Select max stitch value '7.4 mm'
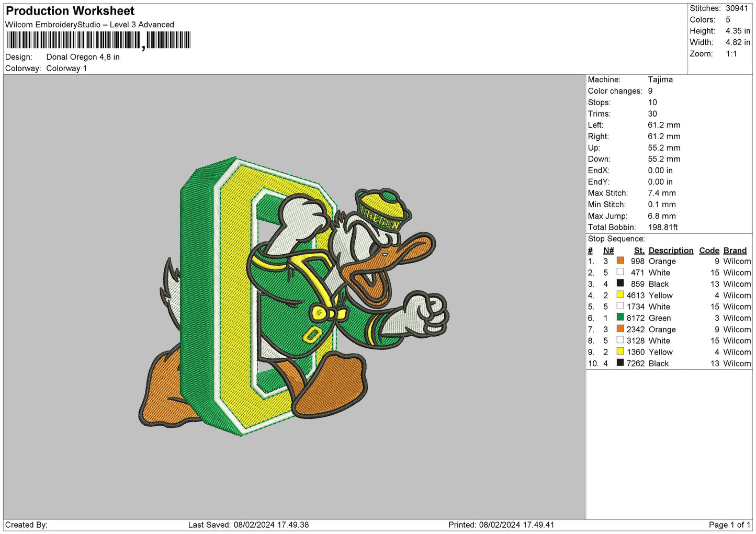The height and width of the screenshot is (534, 756). click(x=662, y=193)
